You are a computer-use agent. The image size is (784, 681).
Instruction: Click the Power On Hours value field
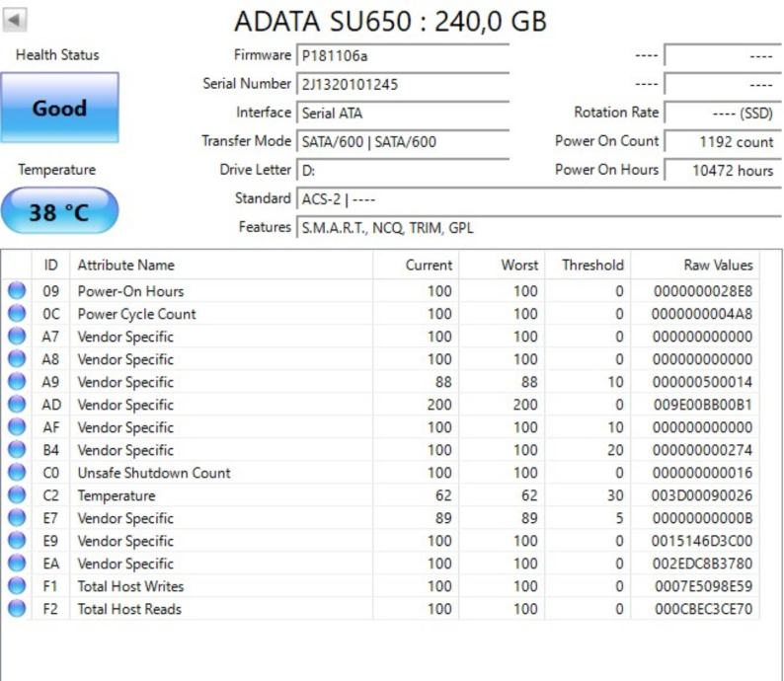pyautogui.click(x=721, y=170)
